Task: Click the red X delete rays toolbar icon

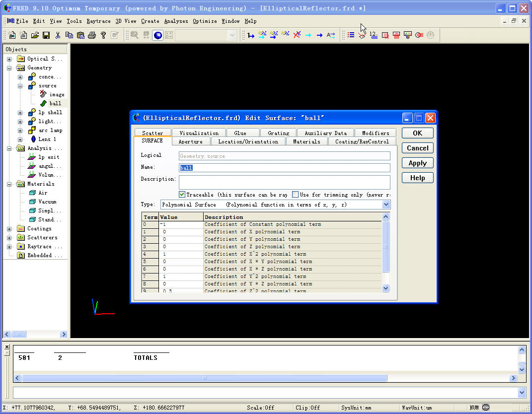Action: coord(297,35)
